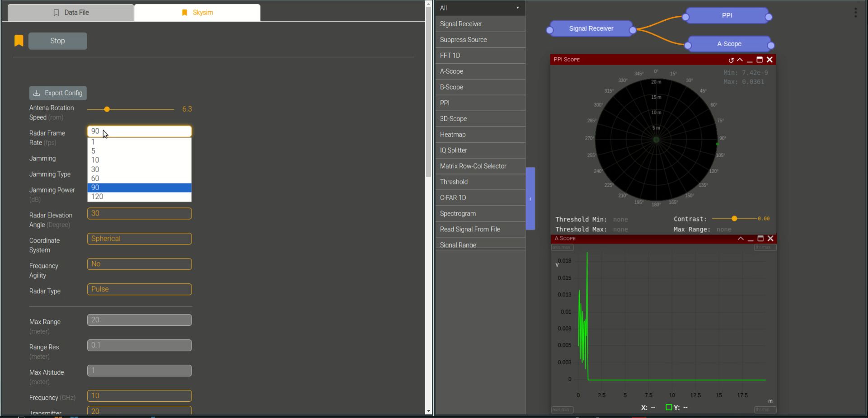Click the Signal Receiver node output port
The height and width of the screenshot is (418, 868).
click(x=633, y=30)
